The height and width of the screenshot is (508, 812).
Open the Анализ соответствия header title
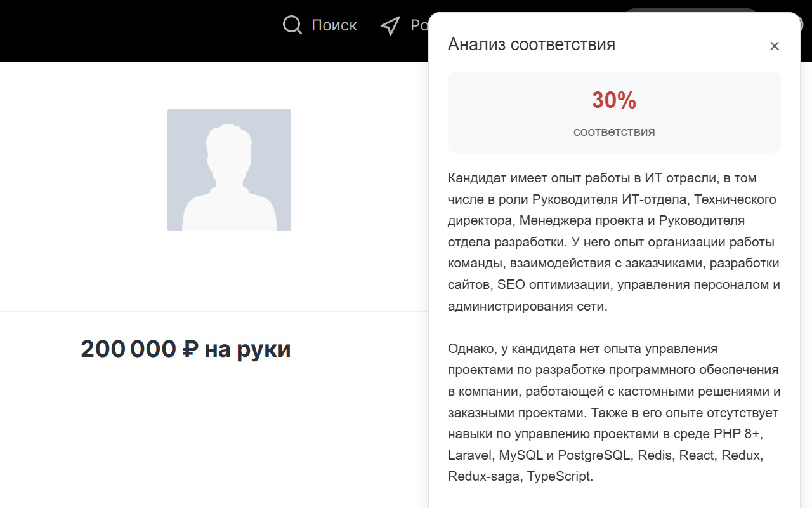coord(532,44)
